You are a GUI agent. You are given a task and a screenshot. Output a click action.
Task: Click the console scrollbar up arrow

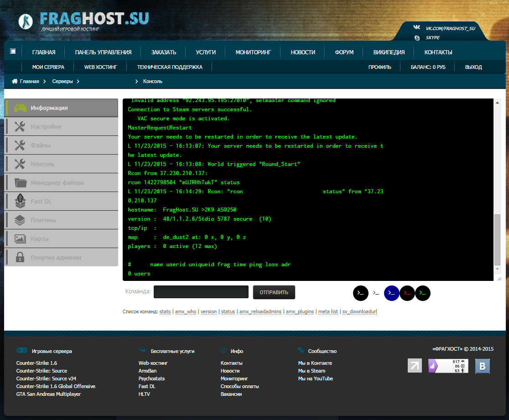[x=497, y=103]
